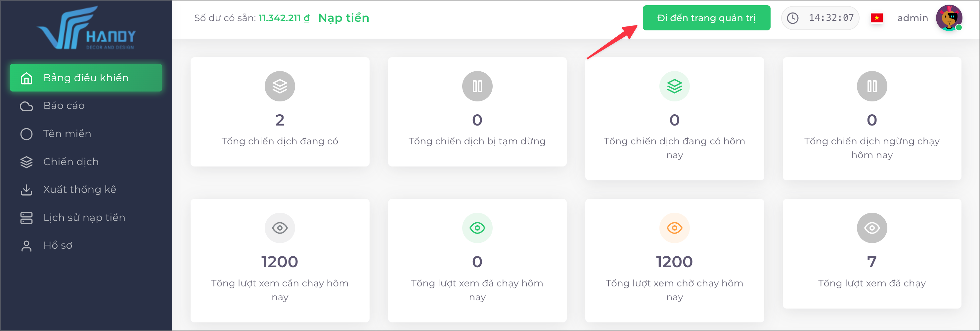
Task: Click the Tổng lượt xem đã chạy card
Action: (x=871, y=253)
